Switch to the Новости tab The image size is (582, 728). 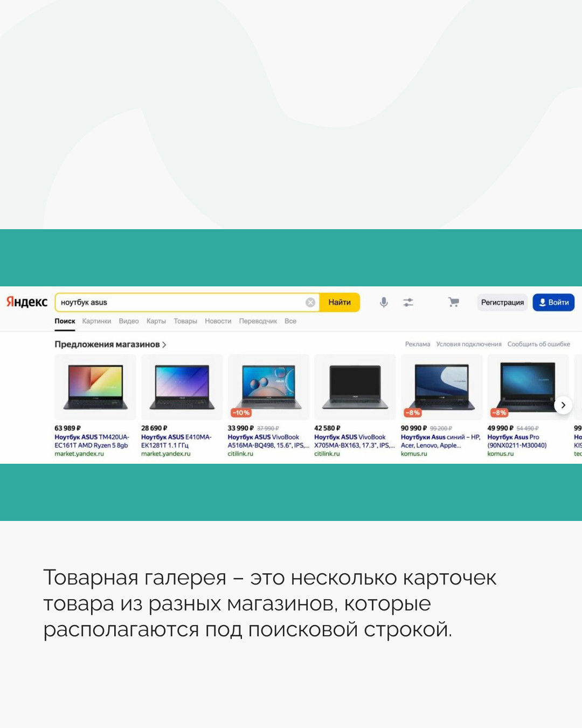point(218,321)
